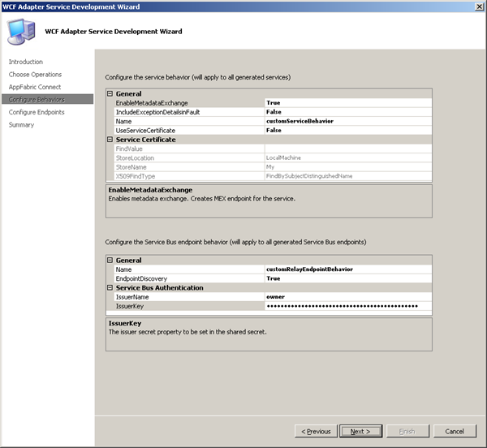487x448 pixels.
Task: Click the My store name value
Action: (x=270, y=167)
